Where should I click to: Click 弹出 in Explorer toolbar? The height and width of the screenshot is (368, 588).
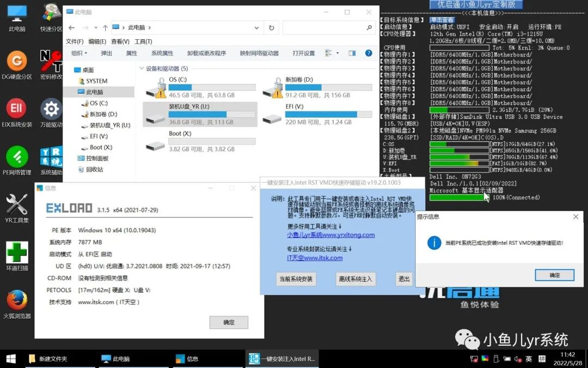[107, 53]
